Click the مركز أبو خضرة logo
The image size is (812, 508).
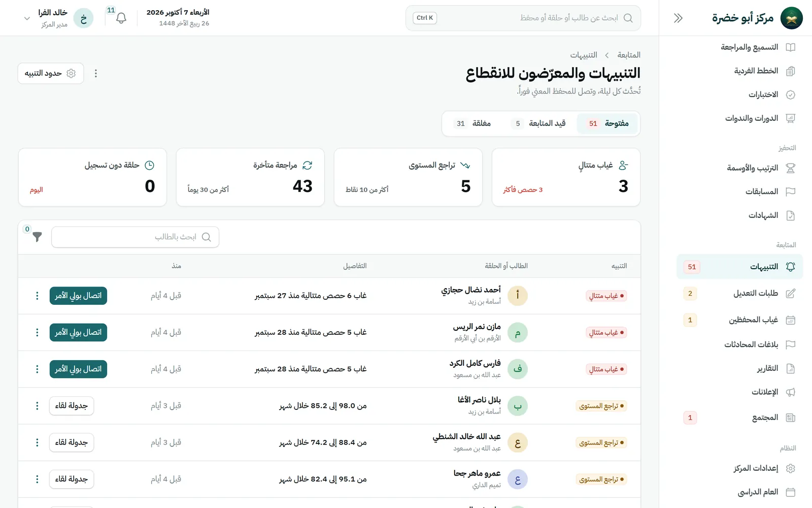tap(791, 18)
